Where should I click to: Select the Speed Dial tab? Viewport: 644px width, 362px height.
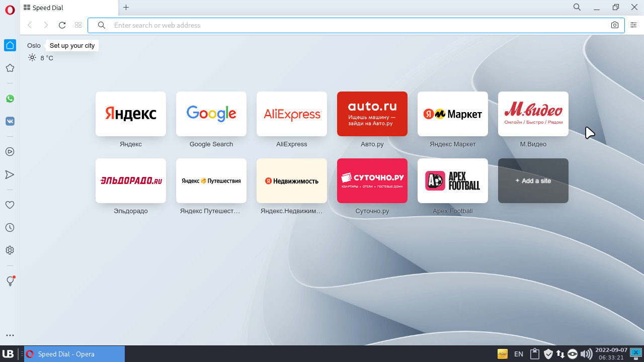(69, 8)
